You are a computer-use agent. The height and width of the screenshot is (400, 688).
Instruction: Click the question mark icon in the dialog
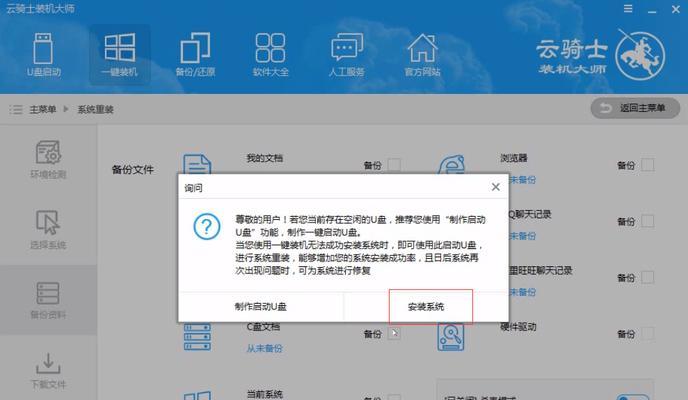(207, 226)
